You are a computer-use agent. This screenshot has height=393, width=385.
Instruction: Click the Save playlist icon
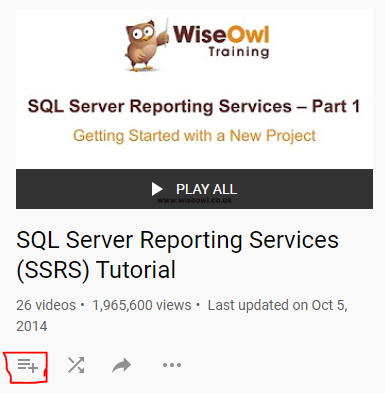[28, 365]
